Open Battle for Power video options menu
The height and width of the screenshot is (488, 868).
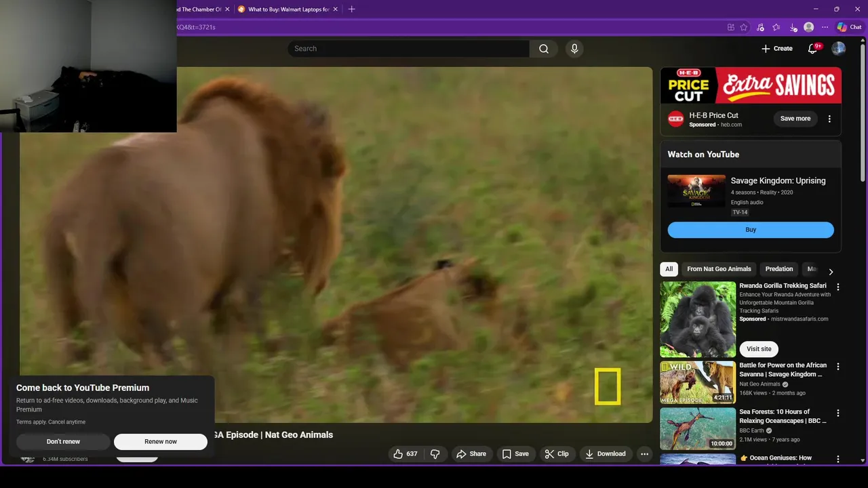click(x=838, y=367)
